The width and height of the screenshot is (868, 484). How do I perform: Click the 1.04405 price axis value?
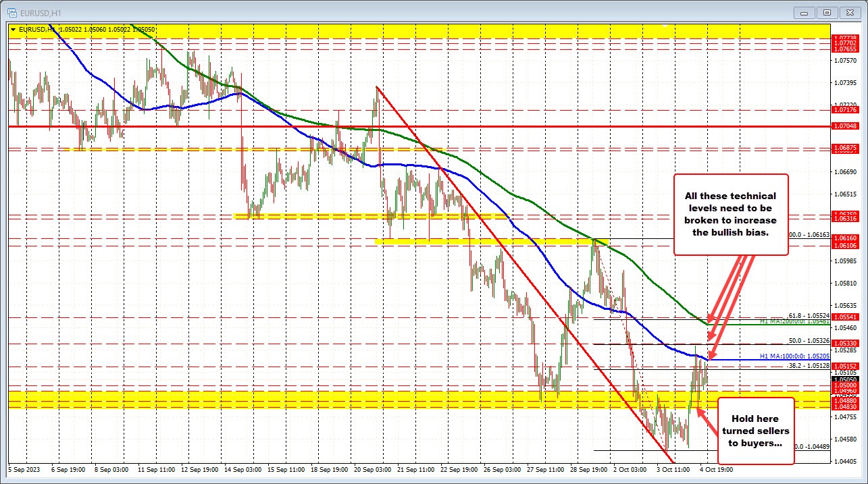click(845, 461)
